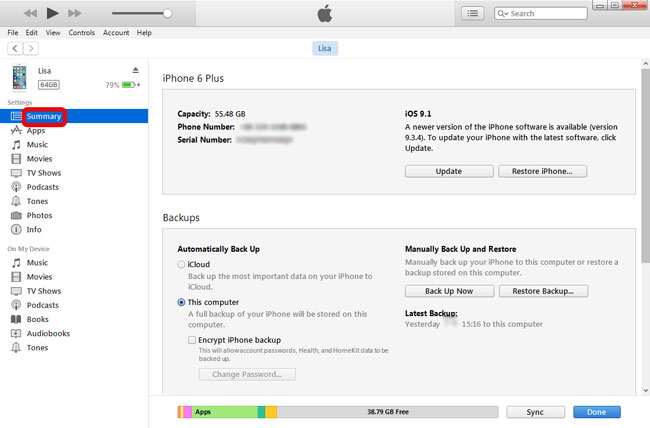Open Podcasts icon under Settings
The width and height of the screenshot is (650, 428).
(16, 187)
